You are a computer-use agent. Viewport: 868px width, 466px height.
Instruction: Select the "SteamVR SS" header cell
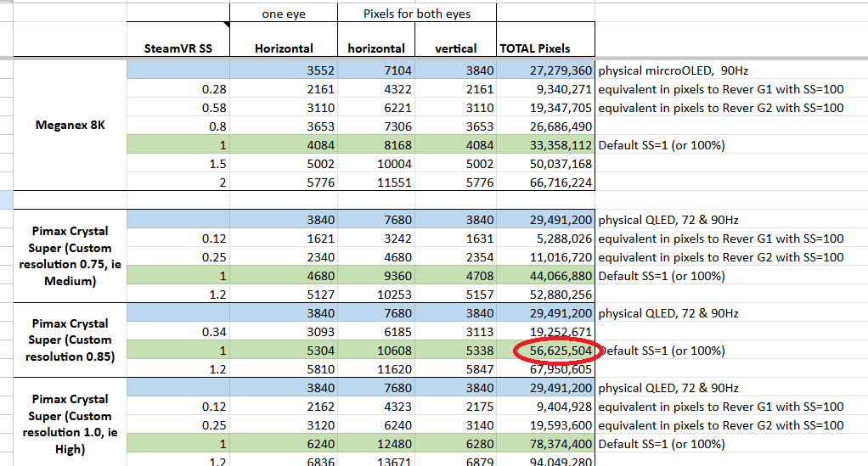(x=178, y=39)
